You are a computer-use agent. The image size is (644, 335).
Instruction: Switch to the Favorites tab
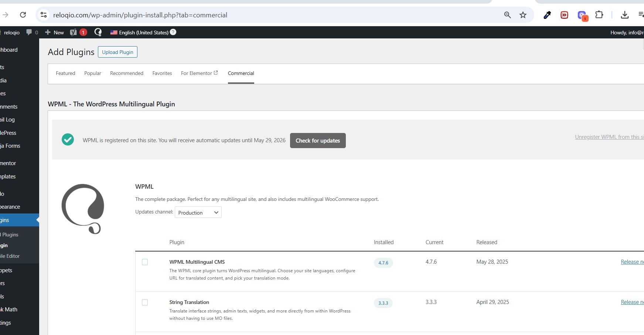point(162,73)
